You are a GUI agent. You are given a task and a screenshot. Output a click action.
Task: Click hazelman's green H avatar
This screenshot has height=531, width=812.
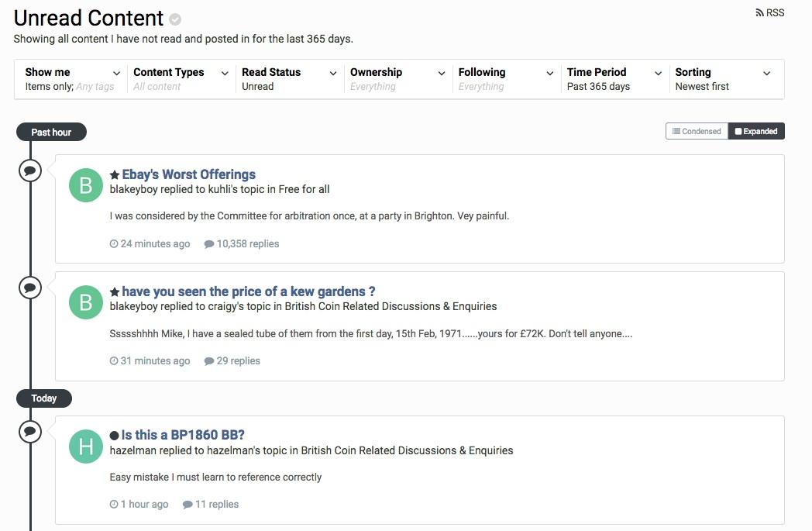(86, 447)
